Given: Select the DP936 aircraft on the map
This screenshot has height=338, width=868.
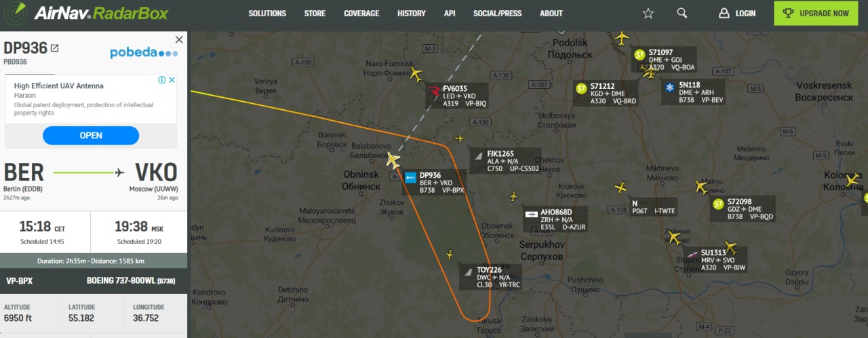Looking at the screenshot, I should pyautogui.click(x=393, y=161).
